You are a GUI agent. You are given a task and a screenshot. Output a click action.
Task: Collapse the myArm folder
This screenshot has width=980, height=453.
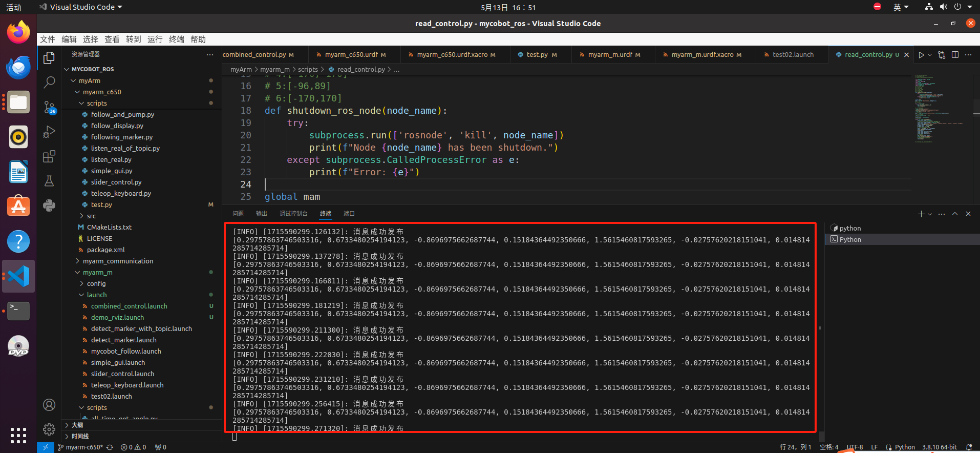(x=141, y=81)
